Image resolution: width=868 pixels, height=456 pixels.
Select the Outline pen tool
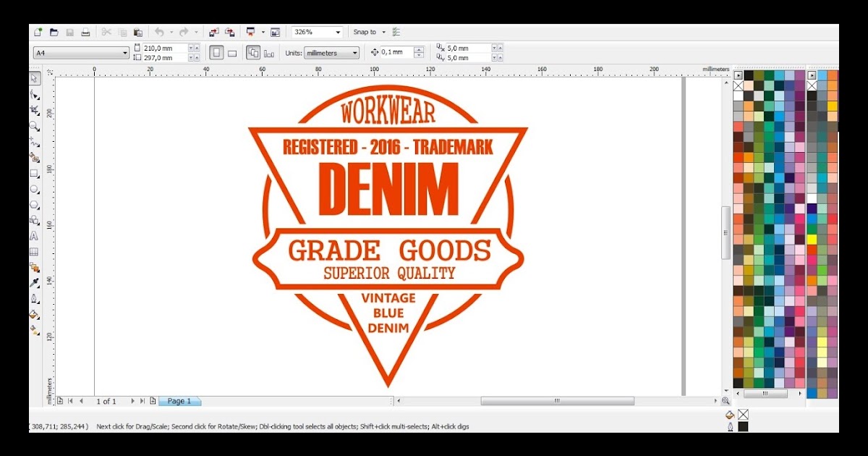[x=34, y=299]
